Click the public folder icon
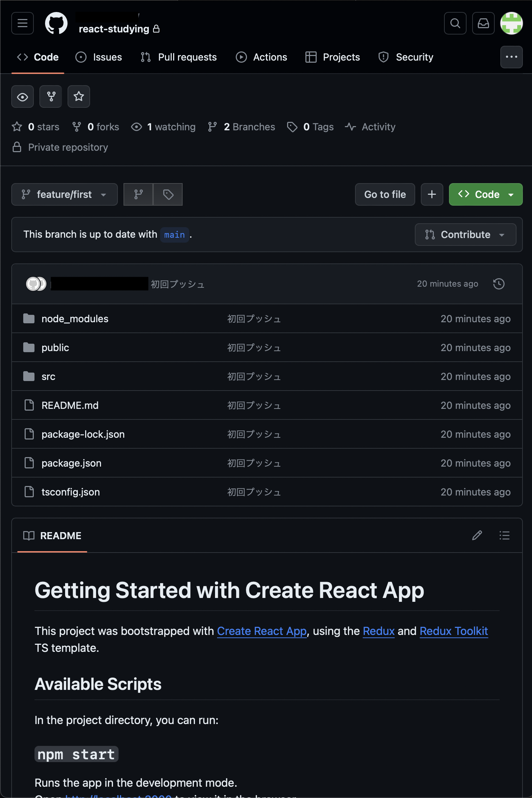The width and height of the screenshot is (532, 798). tap(29, 348)
